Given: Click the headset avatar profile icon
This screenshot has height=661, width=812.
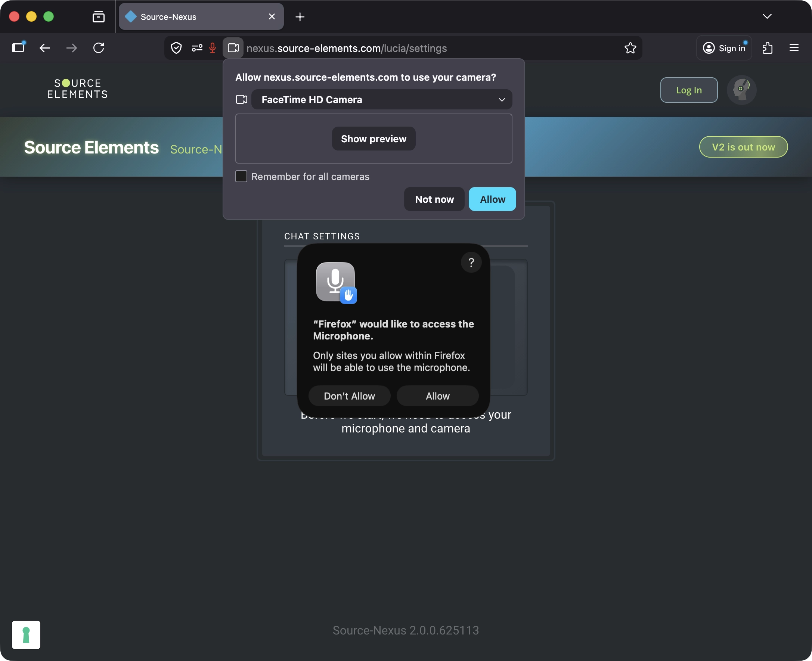Looking at the screenshot, I should click(741, 90).
